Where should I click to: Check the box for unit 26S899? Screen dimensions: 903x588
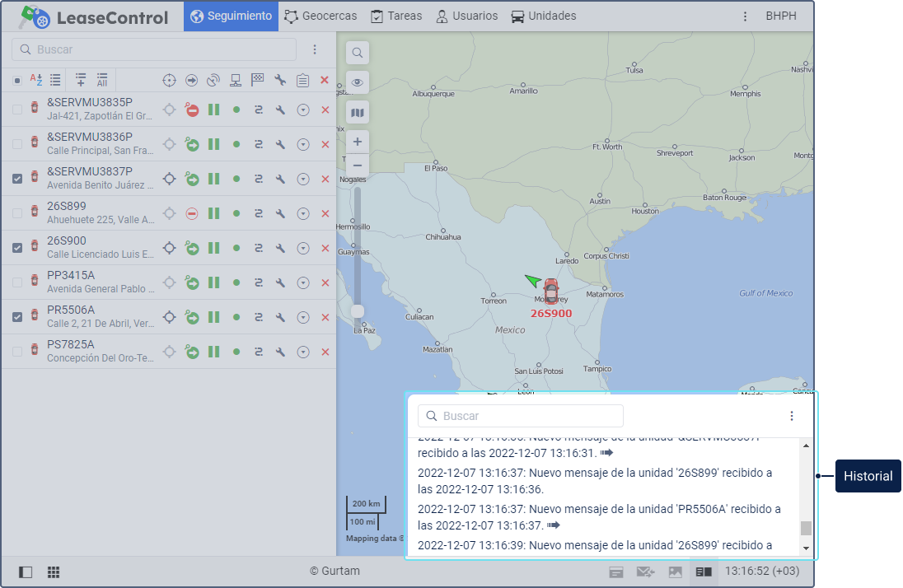point(17,213)
